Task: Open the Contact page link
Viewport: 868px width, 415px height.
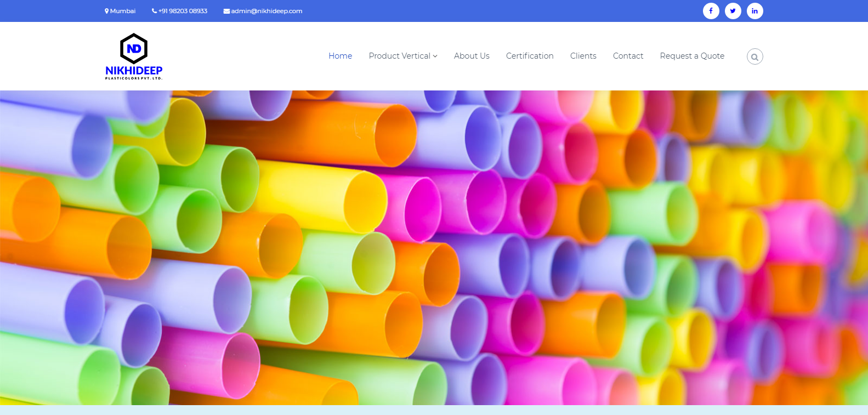Action: coord(628,56)
